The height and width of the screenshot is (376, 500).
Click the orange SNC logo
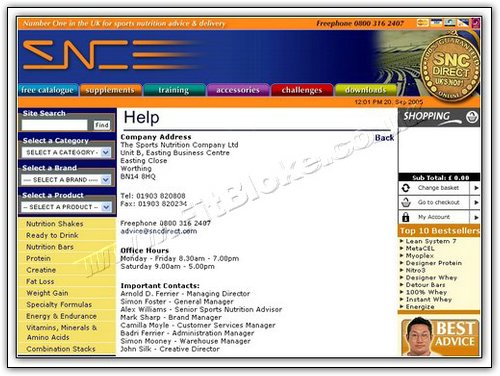110,55
